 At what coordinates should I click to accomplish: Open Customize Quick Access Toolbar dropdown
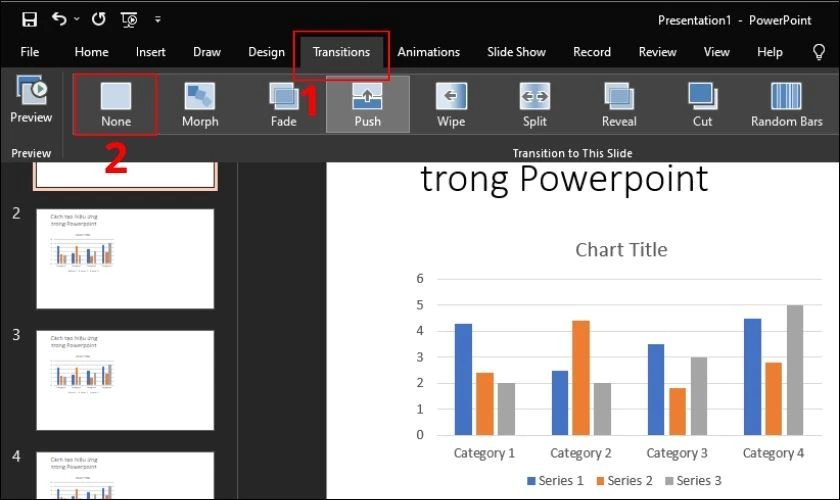click(158, 19)
